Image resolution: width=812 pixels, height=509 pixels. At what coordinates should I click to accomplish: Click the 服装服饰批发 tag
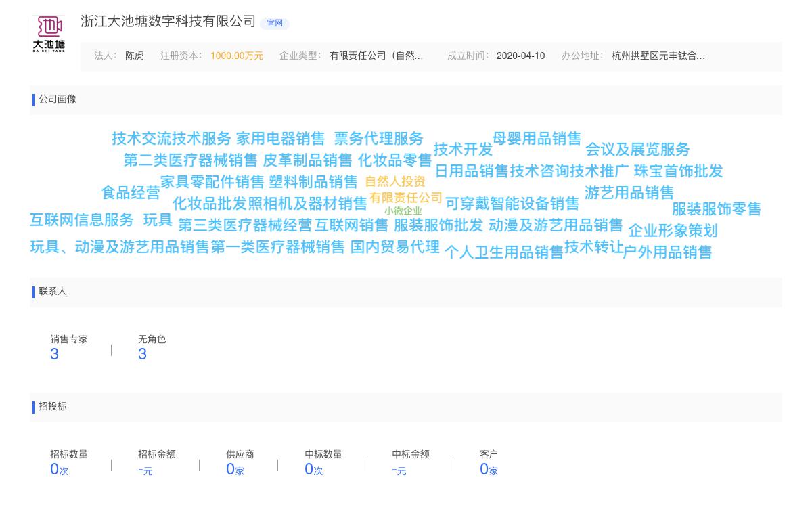pos(438,225)
